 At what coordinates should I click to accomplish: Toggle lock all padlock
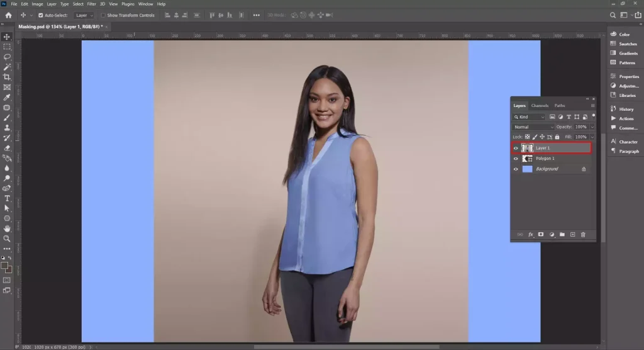pyautogui.click(x=557, y=137)
